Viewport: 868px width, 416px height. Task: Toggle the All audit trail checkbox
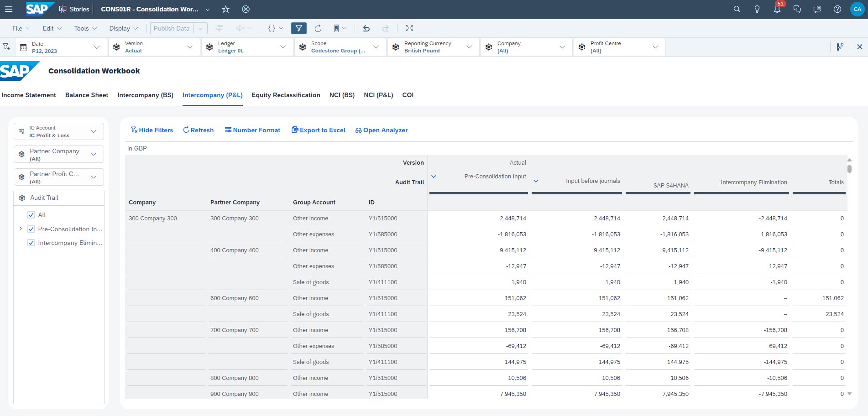click(x=31, y=215)
